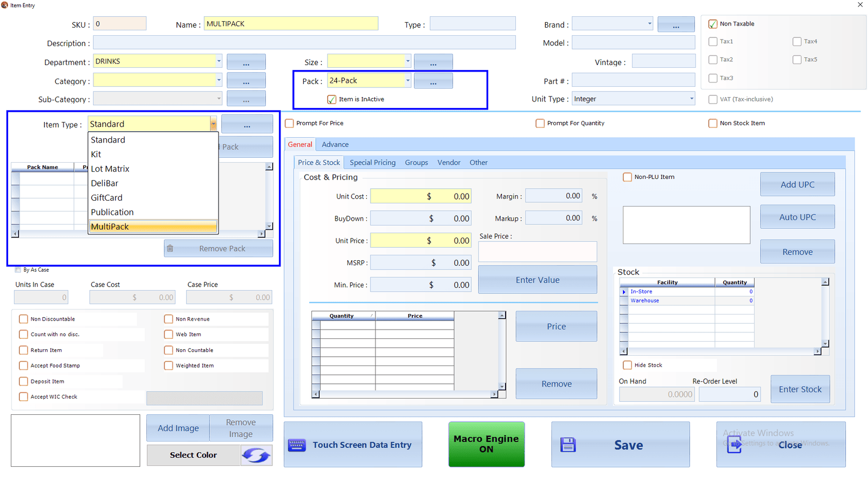Open the Price & Stock tab
This screenshot has width=868, height=488.
(319, 162)
